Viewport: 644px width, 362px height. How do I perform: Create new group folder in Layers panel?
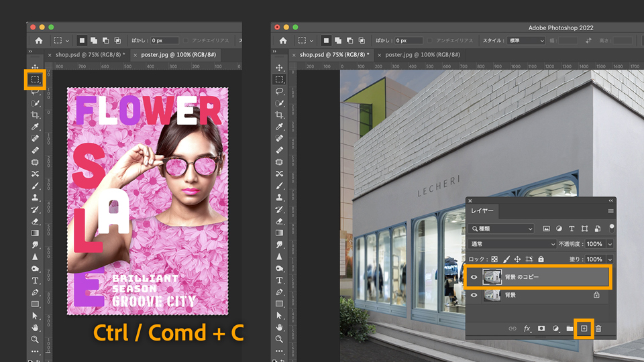[570, 328]
